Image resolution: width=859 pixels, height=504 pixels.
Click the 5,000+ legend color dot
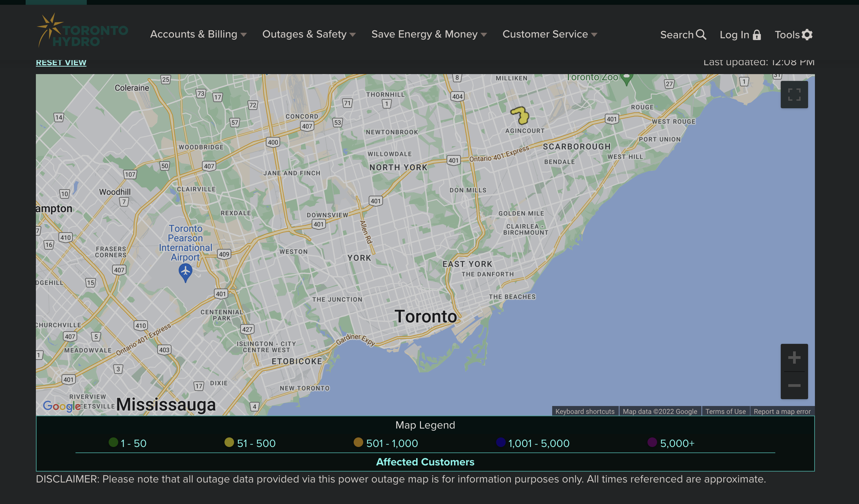[x=652, y=443]
